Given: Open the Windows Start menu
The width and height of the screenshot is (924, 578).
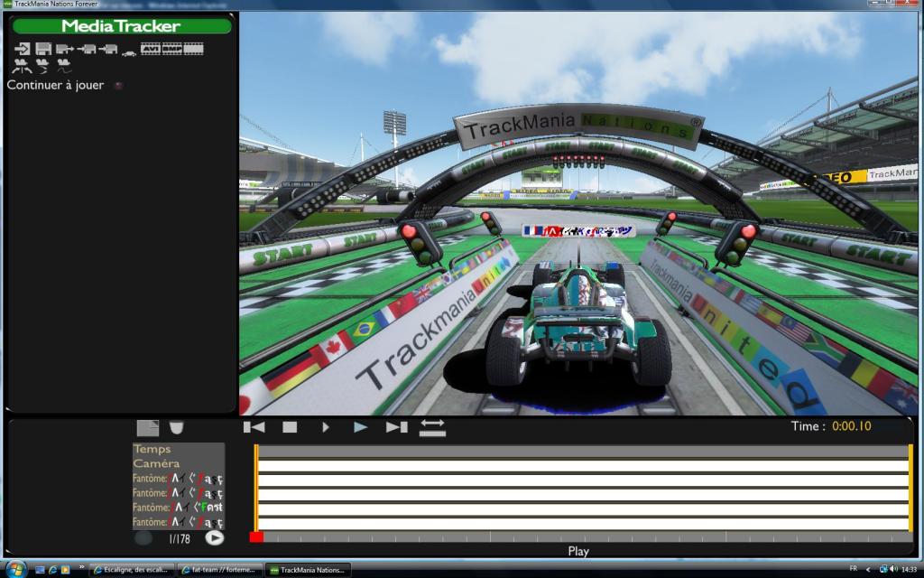Looking at the screenshot, I should pyautogui.click(x=16, y=569).
